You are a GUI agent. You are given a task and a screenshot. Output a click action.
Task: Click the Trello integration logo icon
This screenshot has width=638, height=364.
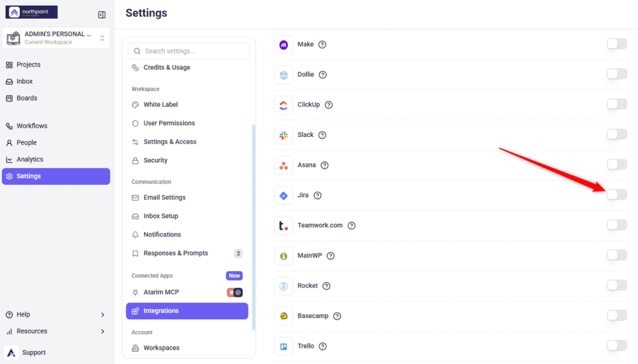[x=283, y=346]
